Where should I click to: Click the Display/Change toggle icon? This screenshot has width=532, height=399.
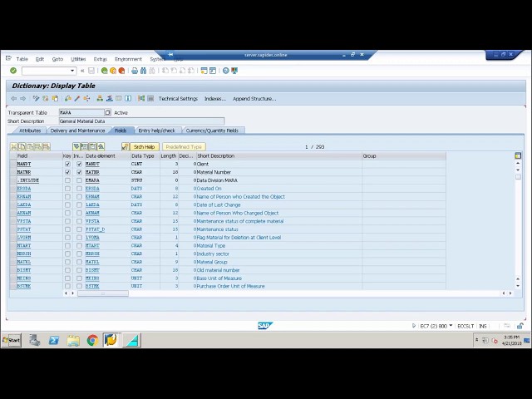[x=36, y=98]
